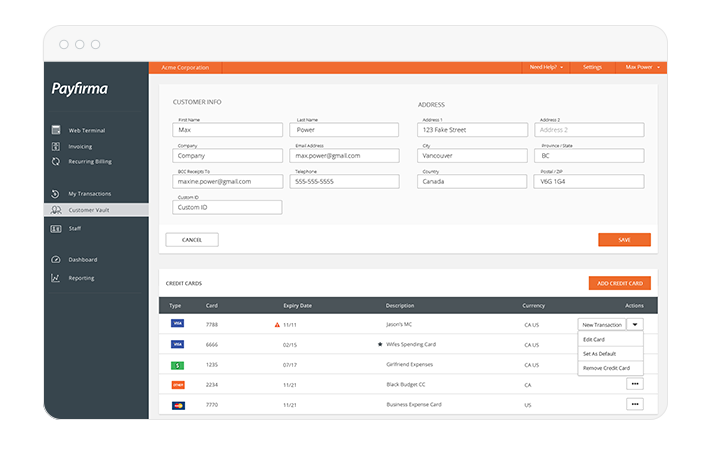711x458 pixels.
Task: Click the default star beside Wifes Spending Card
Action: (x=380, y=344)
